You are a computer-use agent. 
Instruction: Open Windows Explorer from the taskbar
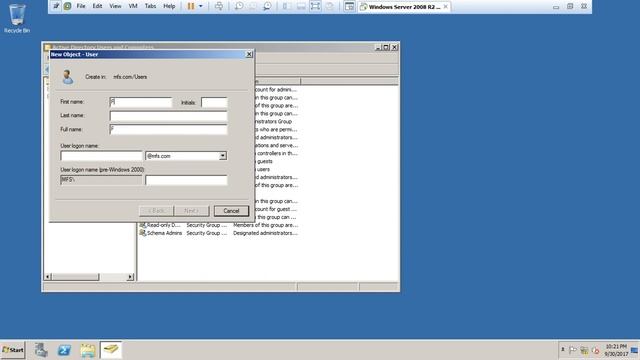(87, 350)
